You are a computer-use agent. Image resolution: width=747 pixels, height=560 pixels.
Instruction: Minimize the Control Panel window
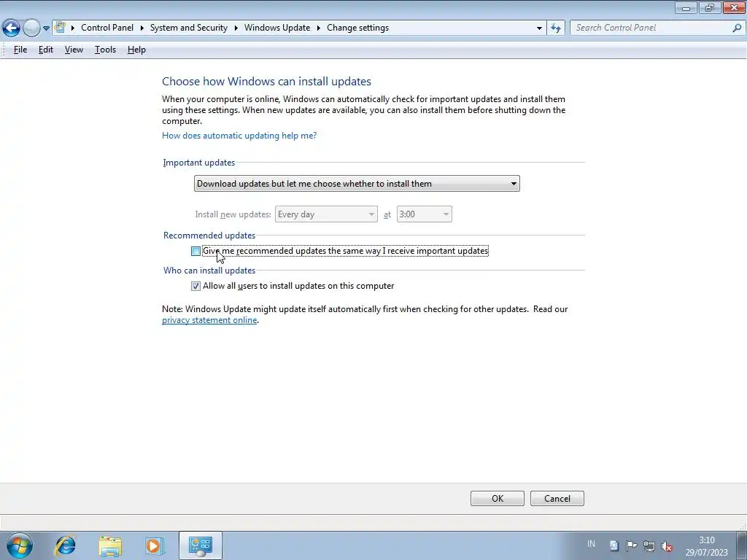pyautogui.click(x=686, y=7)
